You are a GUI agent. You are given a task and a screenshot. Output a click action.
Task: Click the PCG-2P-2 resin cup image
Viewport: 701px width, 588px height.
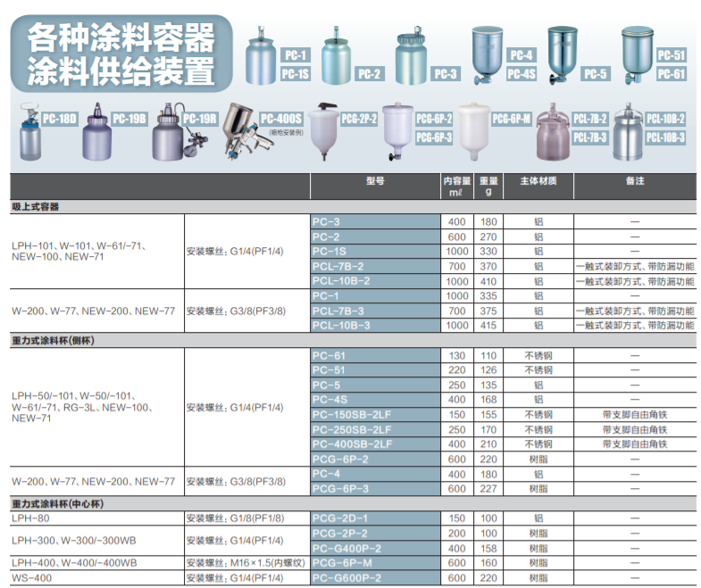[323, 131]
